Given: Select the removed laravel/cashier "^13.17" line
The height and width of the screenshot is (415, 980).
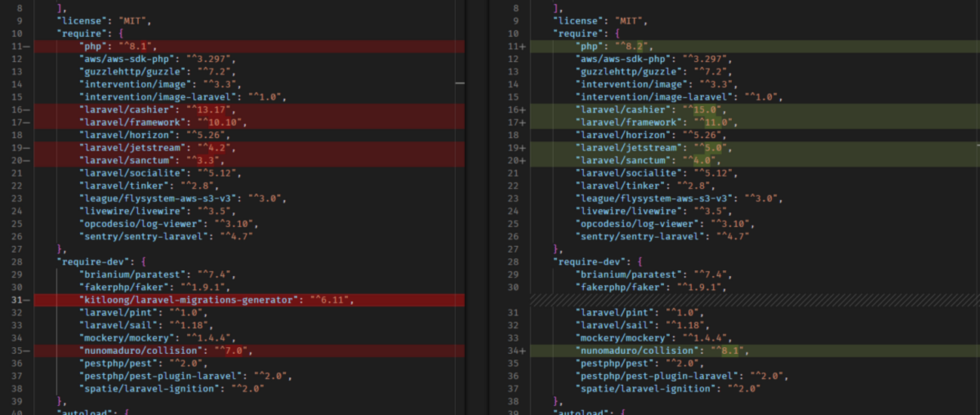Looking at the screenshot, I should point(249,109).
